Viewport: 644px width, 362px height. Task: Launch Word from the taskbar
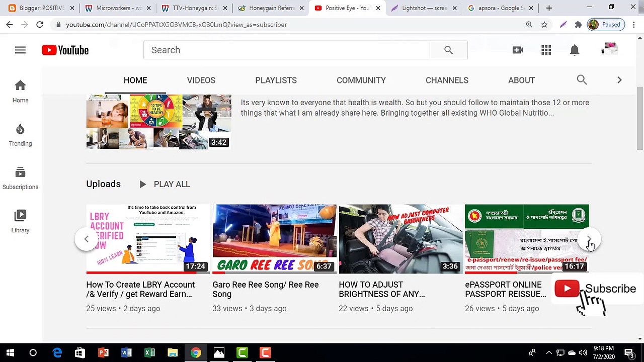pyautogui.click(x=126, y=353)
